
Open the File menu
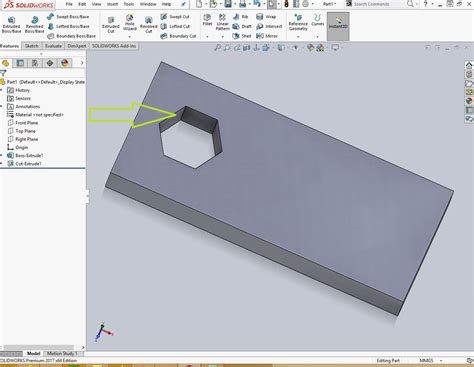click(69, 4)
